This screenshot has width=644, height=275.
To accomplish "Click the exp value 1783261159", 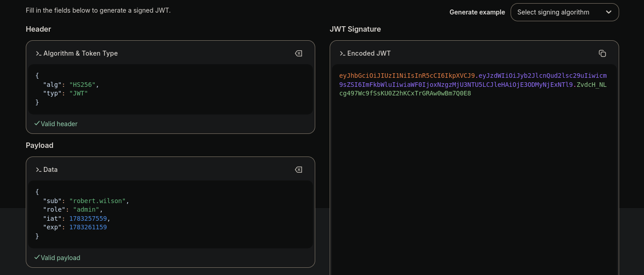I will pos(88,227).
